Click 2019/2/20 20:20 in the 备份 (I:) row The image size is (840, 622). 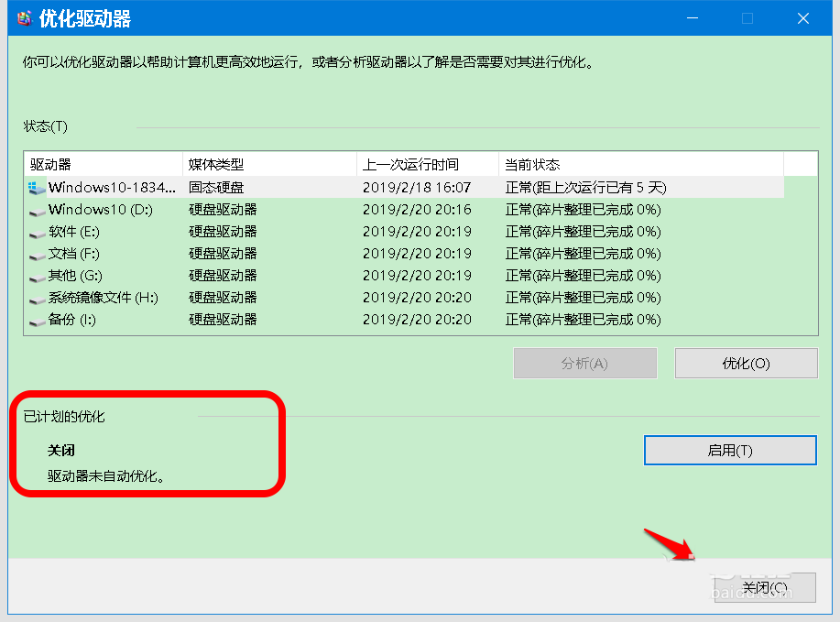[x=417, y=320]
